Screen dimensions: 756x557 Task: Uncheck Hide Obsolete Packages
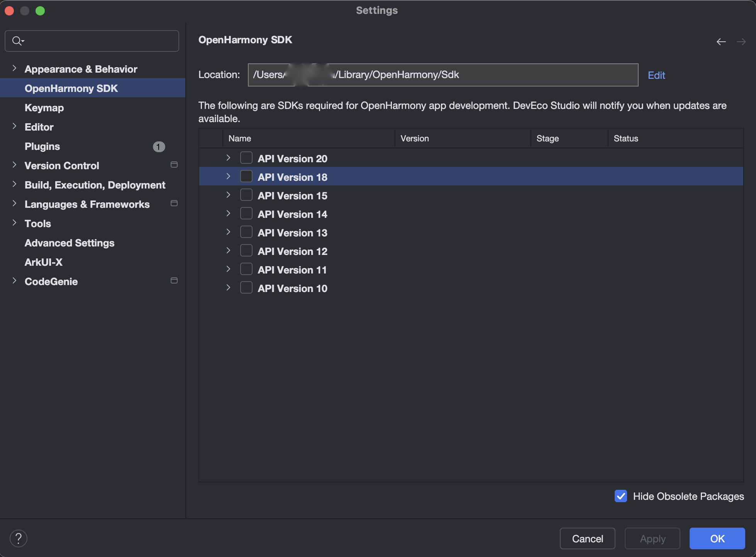[x=620, y=496]
